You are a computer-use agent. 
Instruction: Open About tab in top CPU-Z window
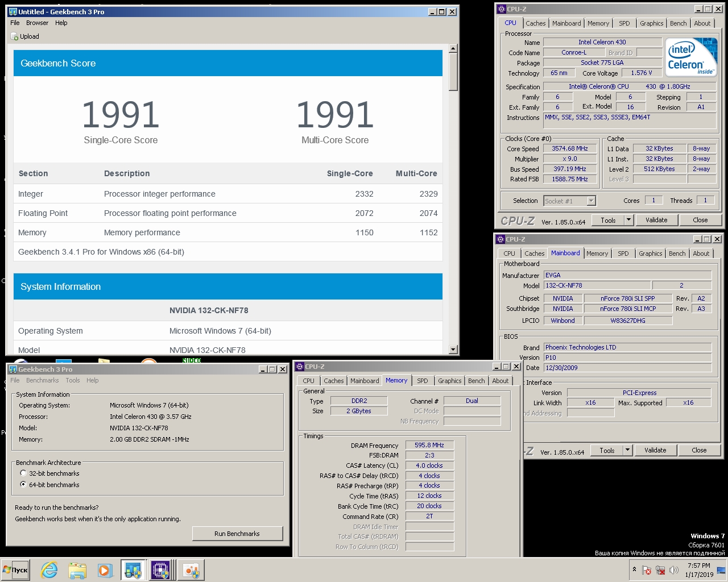pos(702,23)
